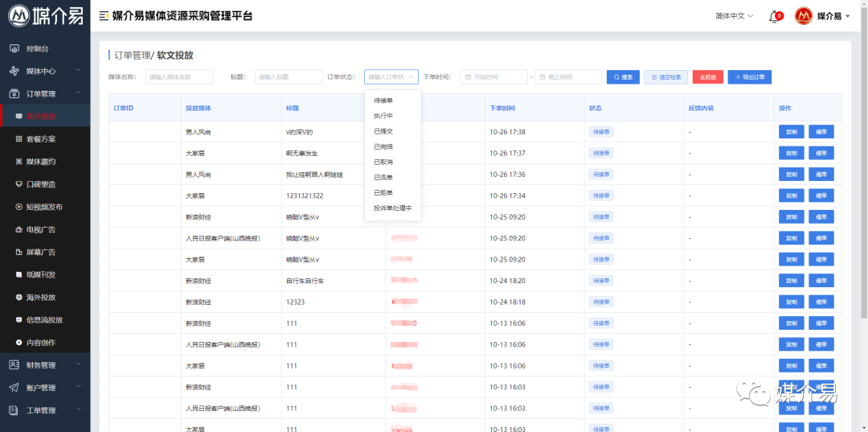Click the blue 搜索 search button
This screenshot has width=868, height=432.
tap(623, 77)
